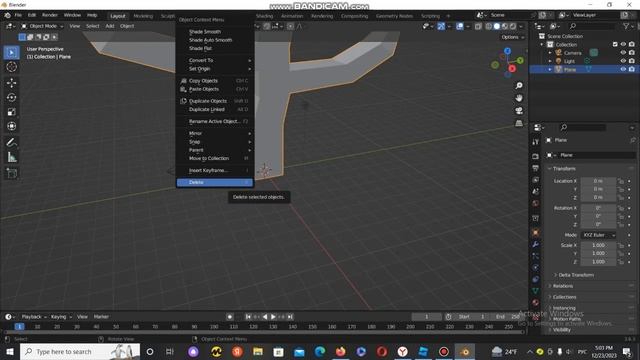This screenshot has height=360, width=640.
Task: Toggle the camera view icon
Action: 519,111
